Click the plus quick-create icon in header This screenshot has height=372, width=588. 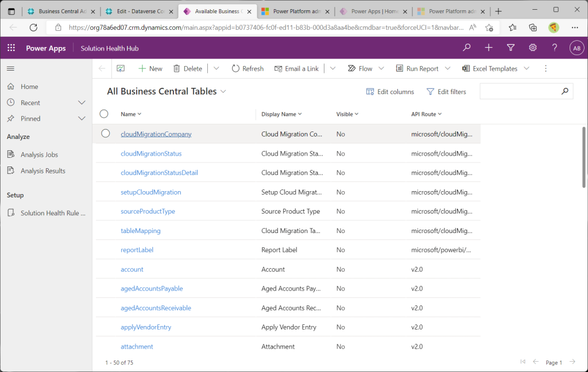[x=489, y=48]
